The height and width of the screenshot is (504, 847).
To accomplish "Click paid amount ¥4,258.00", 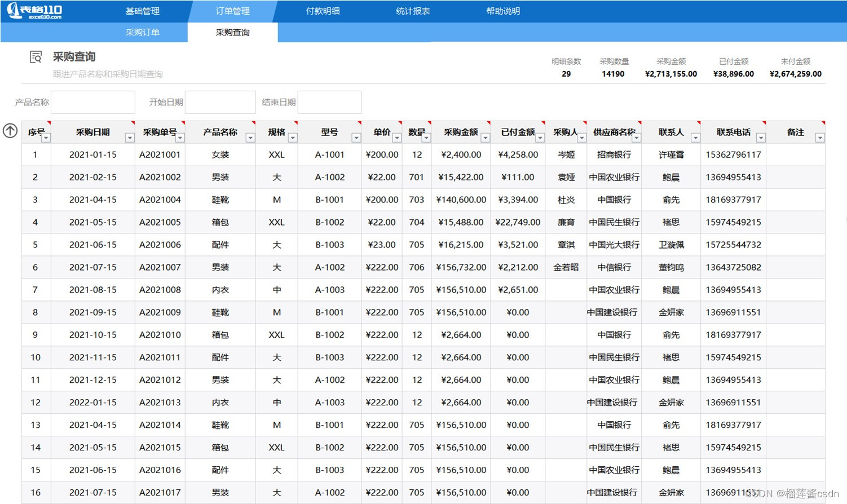I will pyautogui.click(x=518, y=154).
